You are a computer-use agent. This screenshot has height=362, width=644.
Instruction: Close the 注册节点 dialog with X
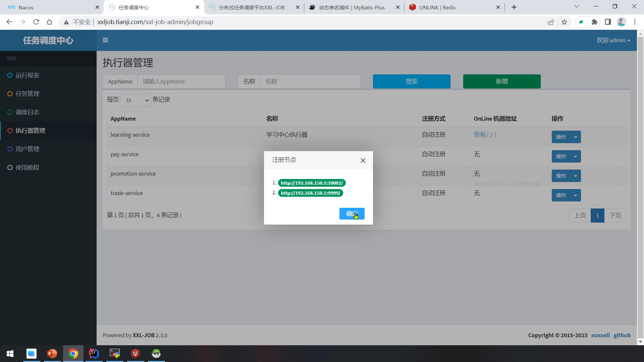(x=363, y=161)
